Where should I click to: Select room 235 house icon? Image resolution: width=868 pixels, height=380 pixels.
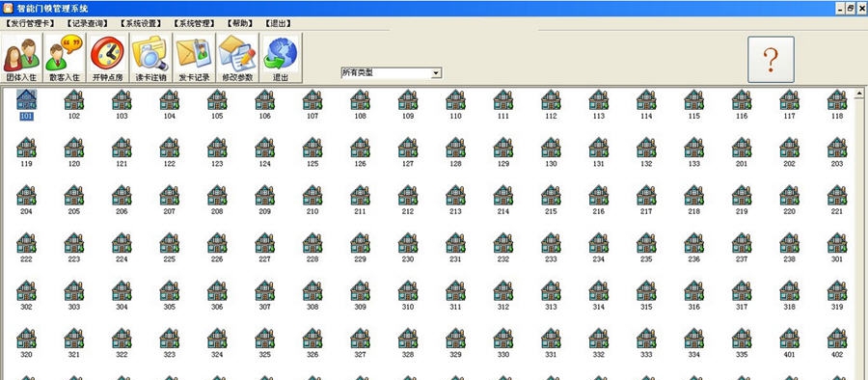pos(646,243)
